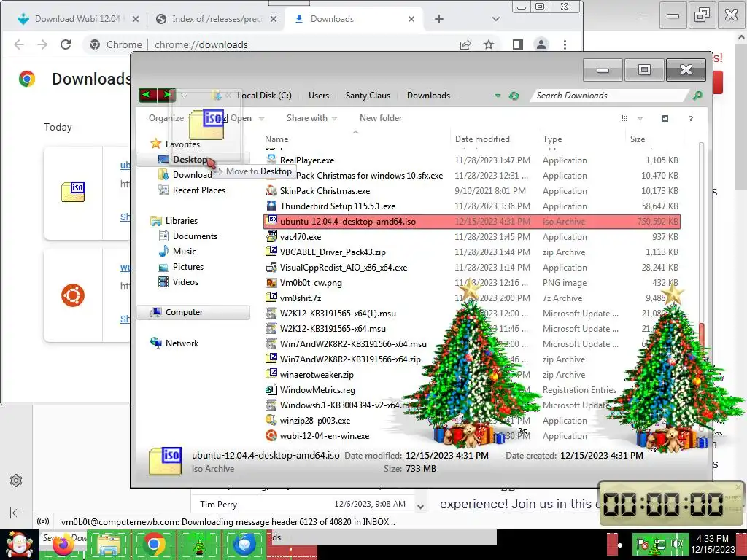Bookmark this page with star icon
Screen dimensions: 747x560
(x=488, y=44)
